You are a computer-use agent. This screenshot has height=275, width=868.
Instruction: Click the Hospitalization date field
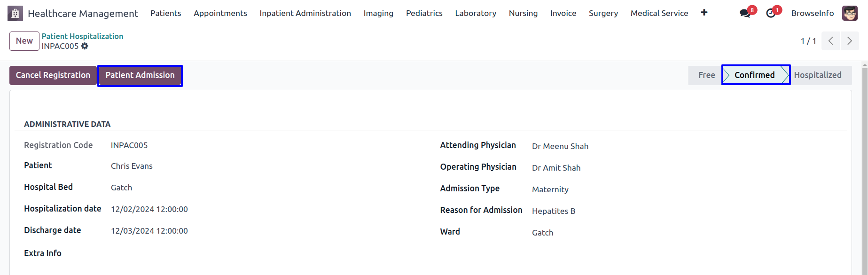(x=149, y=209)
